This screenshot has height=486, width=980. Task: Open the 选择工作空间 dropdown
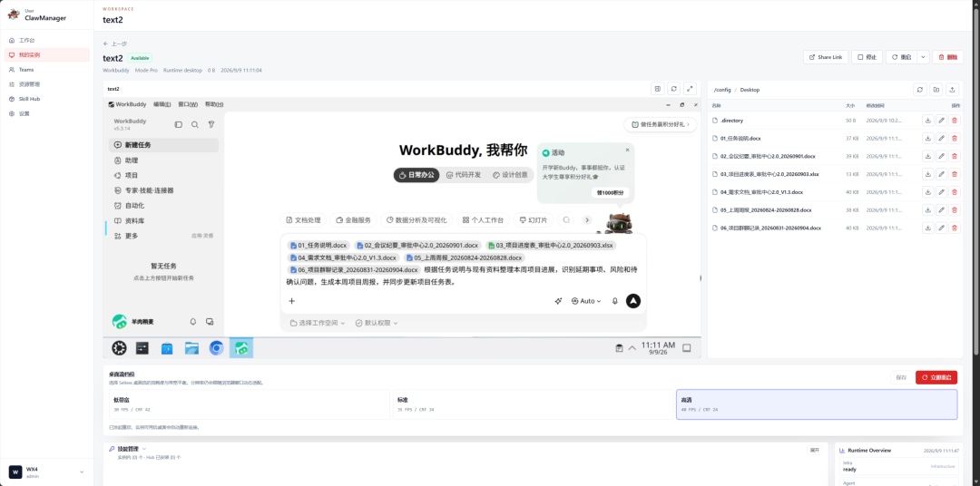coord(318,323)
